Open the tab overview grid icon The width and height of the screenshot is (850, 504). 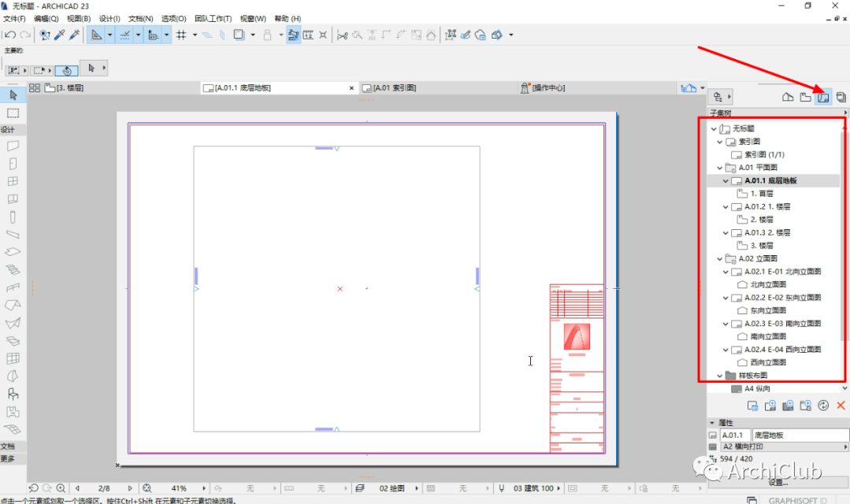(x=35, y=87)
